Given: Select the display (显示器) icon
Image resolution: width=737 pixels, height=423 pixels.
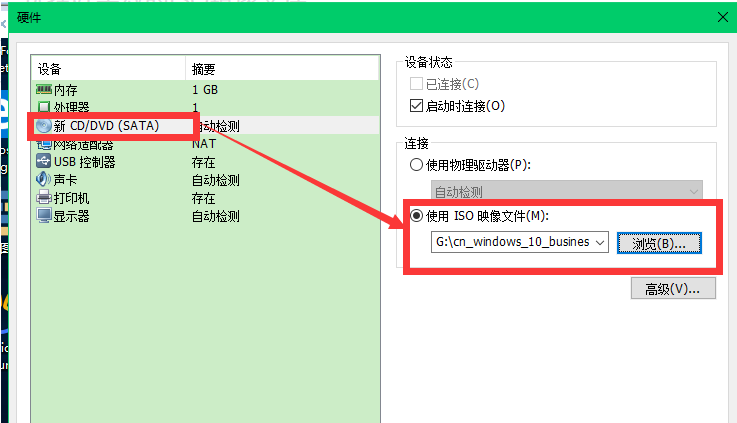Looking at the screenshot, I should click(x=44, y=216).
